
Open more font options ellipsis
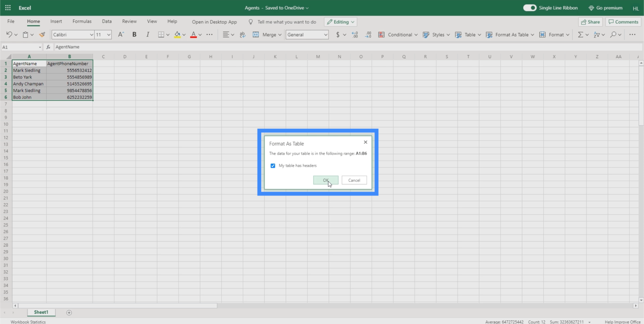(x=209, y=35)
